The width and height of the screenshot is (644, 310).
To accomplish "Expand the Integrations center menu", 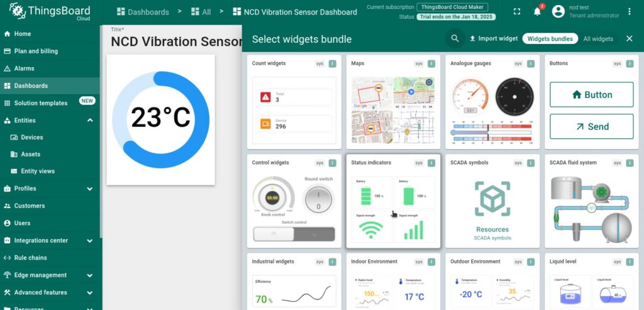I will [90, 240].
